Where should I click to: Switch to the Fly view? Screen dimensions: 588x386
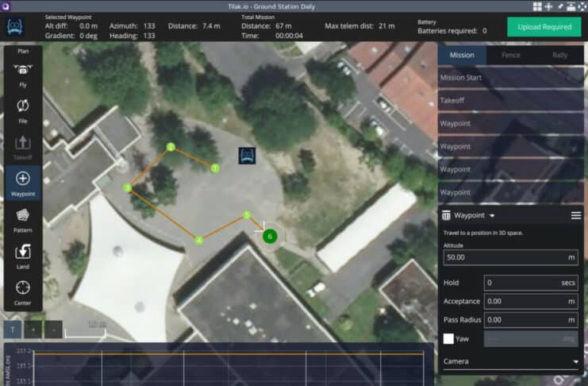[x=22, y=75]
